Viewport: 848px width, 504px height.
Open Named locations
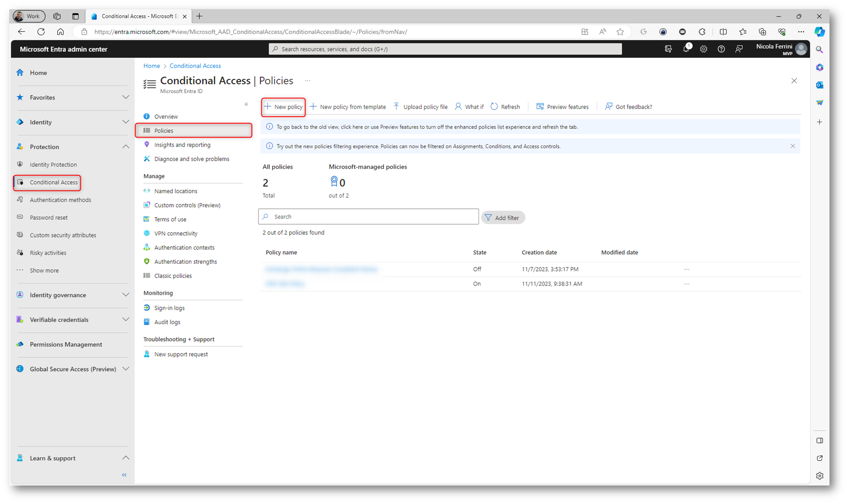click(x=176, y=191)
